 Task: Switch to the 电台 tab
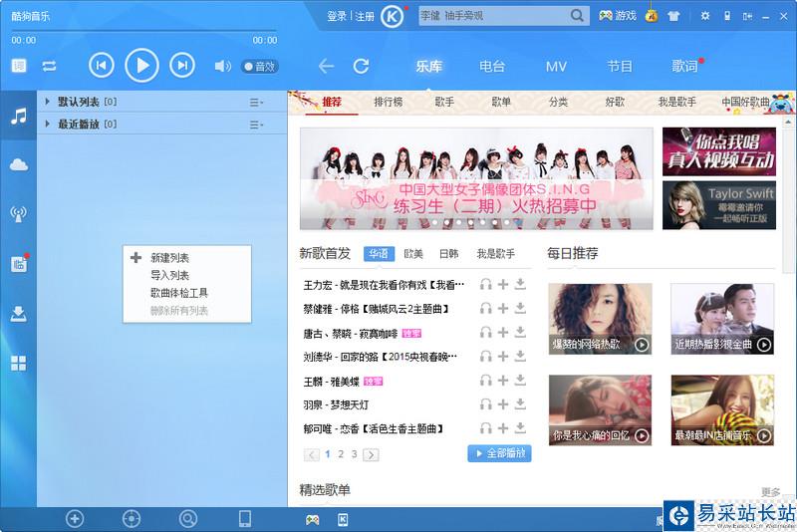[492, 67]
